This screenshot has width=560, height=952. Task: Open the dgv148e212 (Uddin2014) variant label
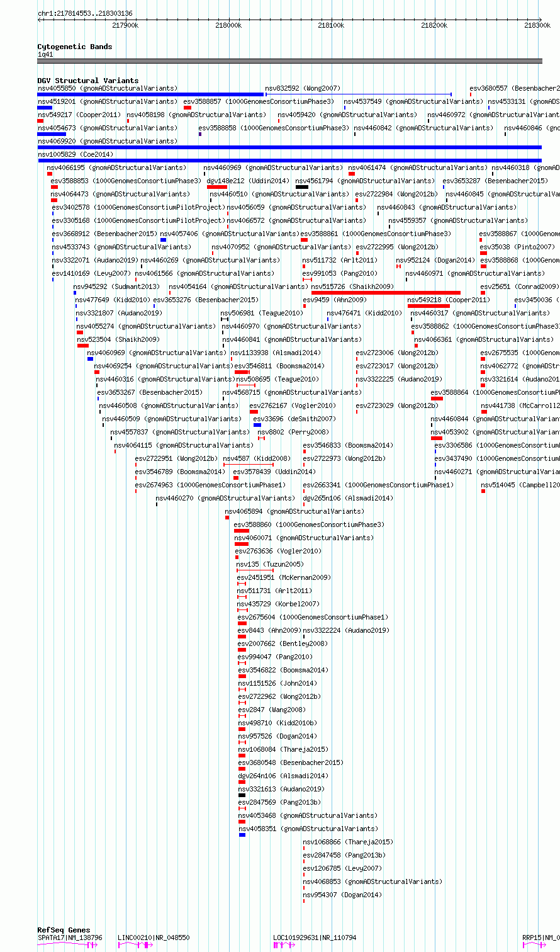(248, 181)
